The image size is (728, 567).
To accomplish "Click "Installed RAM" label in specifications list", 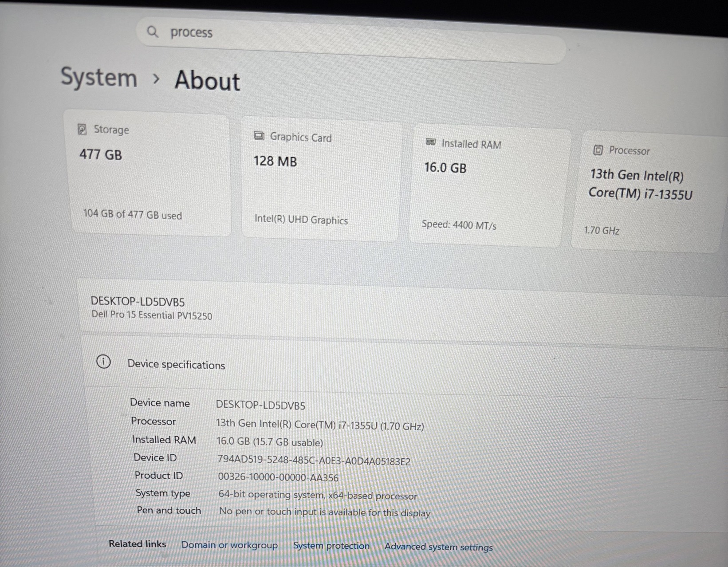I will pyautogui.click(x=164, y=440).
